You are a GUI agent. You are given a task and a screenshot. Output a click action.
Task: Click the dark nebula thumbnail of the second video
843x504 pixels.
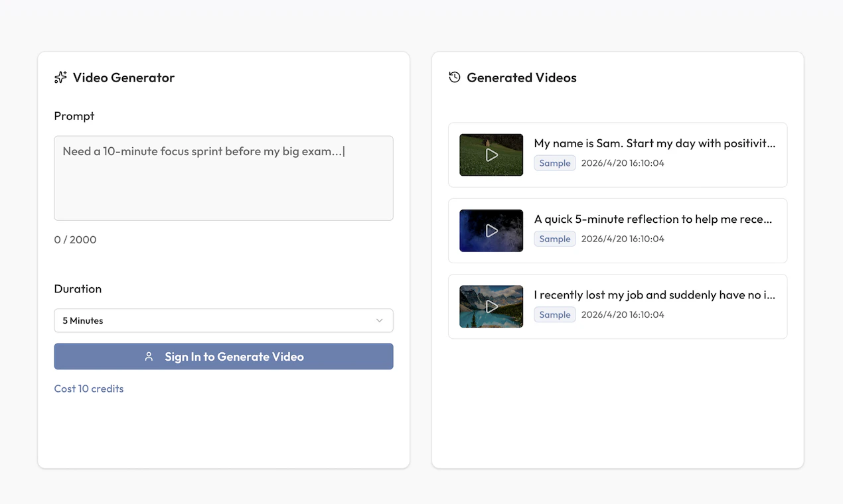pos(491,230)
